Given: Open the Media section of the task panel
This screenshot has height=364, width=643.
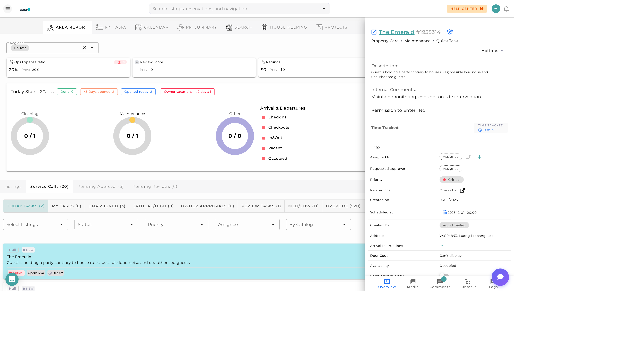Looking at the screenshot, I should [x=413, y=284].
